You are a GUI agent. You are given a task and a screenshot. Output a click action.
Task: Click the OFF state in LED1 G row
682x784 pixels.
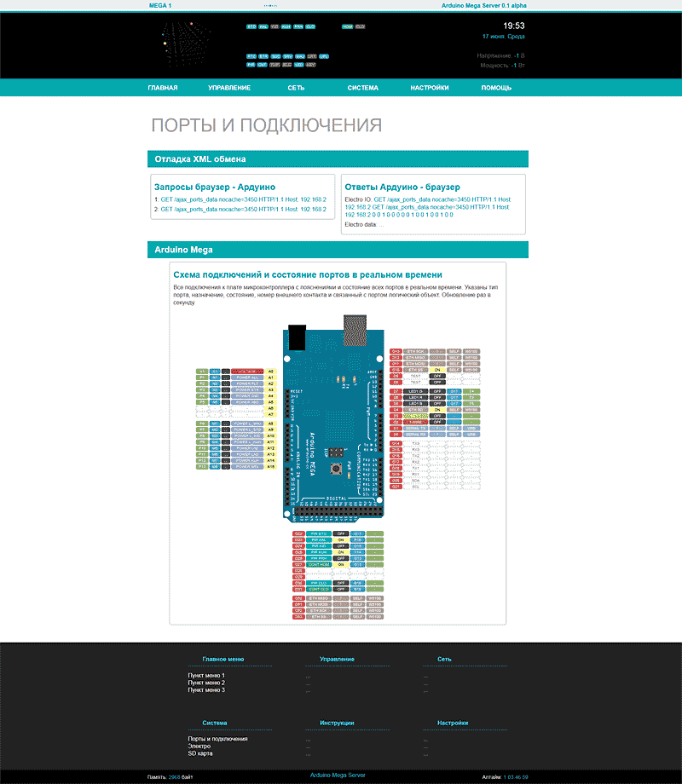tap(437, 391)
